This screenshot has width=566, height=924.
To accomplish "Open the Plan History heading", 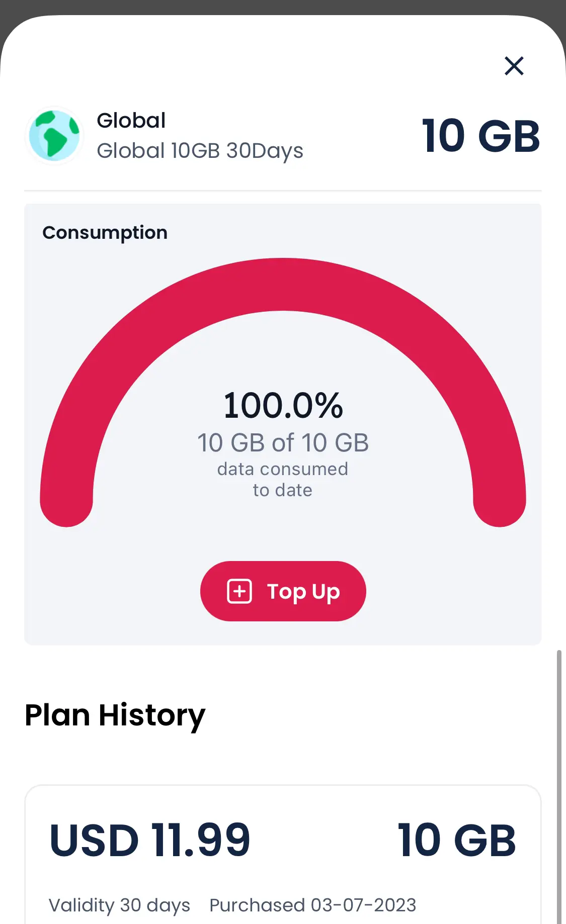I will tap(115, 715).
